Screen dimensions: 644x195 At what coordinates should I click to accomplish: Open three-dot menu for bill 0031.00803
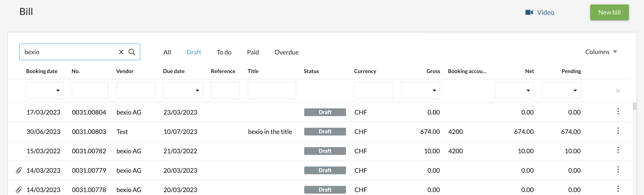coord(618,131)
